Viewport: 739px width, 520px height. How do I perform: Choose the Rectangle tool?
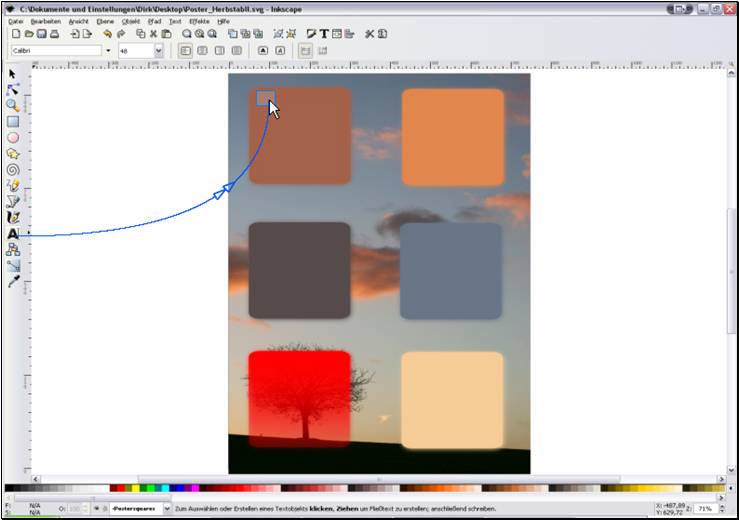click(x=13, y=121)
